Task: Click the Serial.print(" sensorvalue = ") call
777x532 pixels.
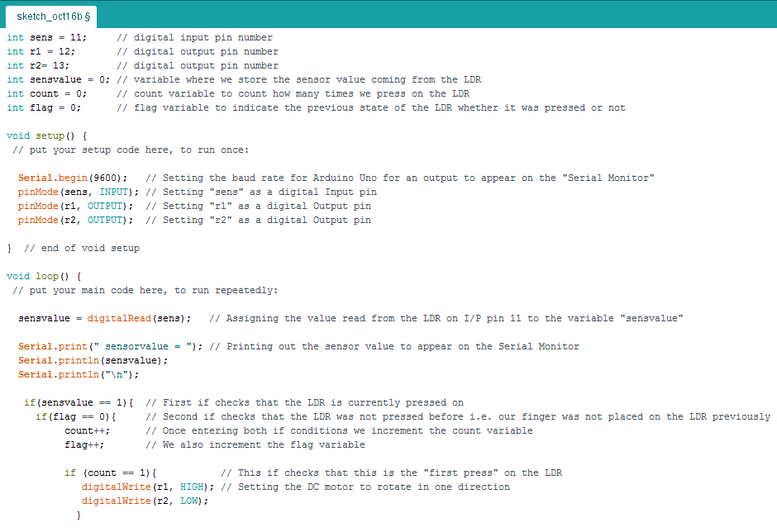Action: pos(109,346)
